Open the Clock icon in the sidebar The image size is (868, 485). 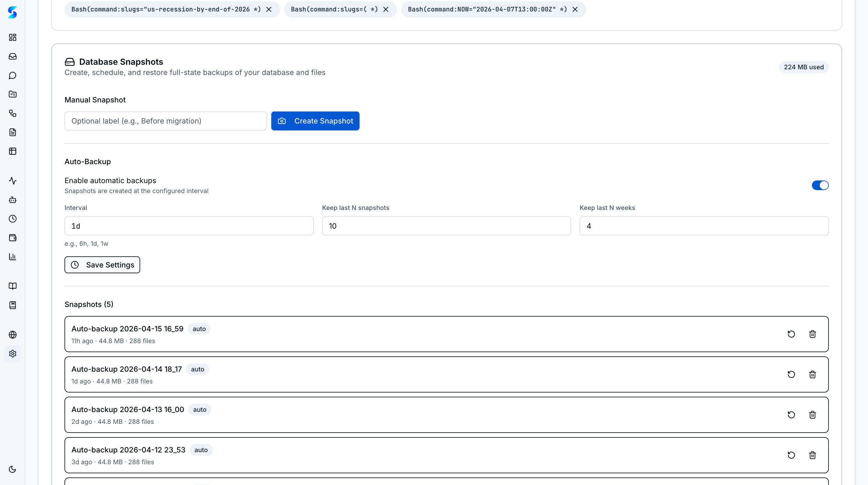pos(12,219)
